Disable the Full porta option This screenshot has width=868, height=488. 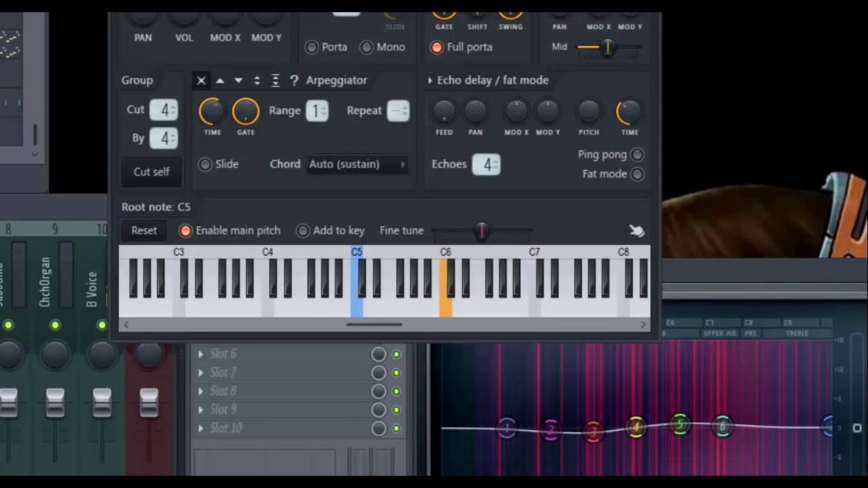coord(437,47)
